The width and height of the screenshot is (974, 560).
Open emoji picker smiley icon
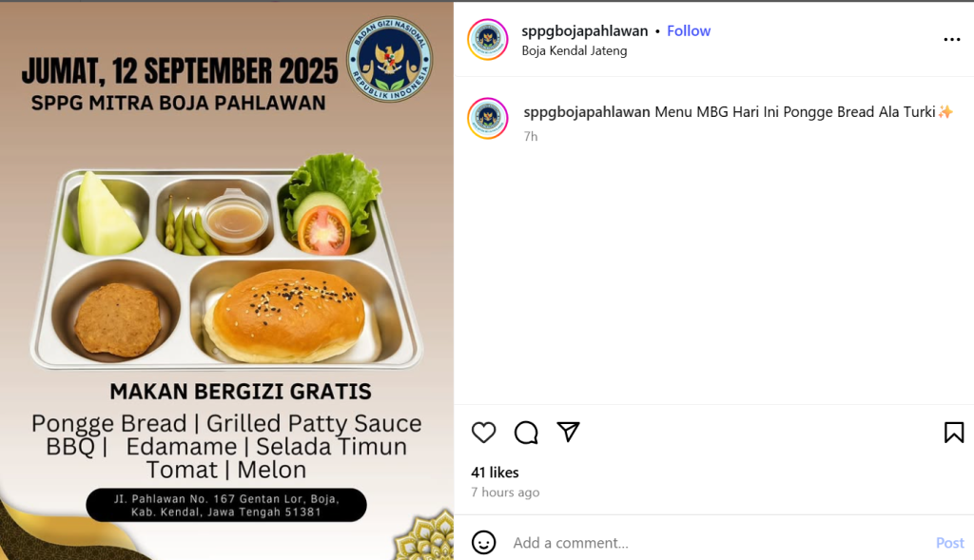click(483, 543)
